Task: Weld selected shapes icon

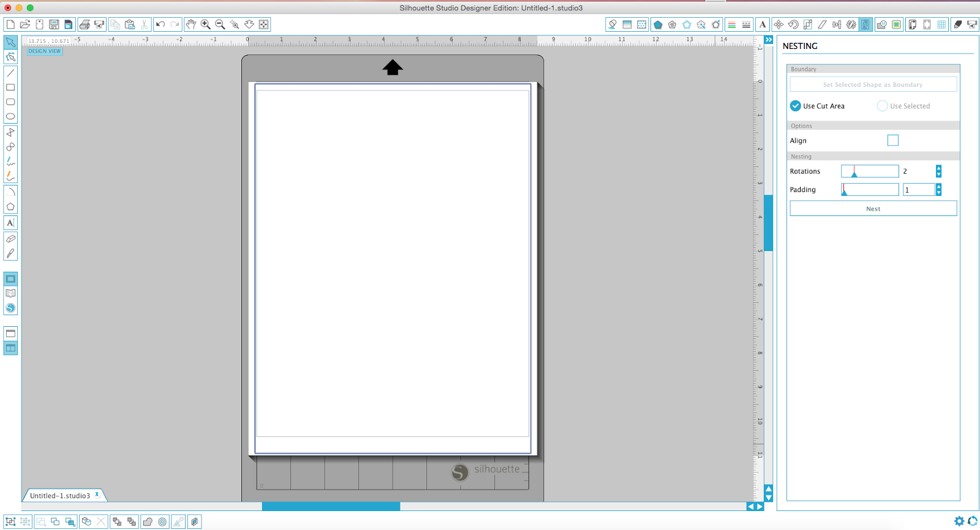Action: click(x=148, y=521)
